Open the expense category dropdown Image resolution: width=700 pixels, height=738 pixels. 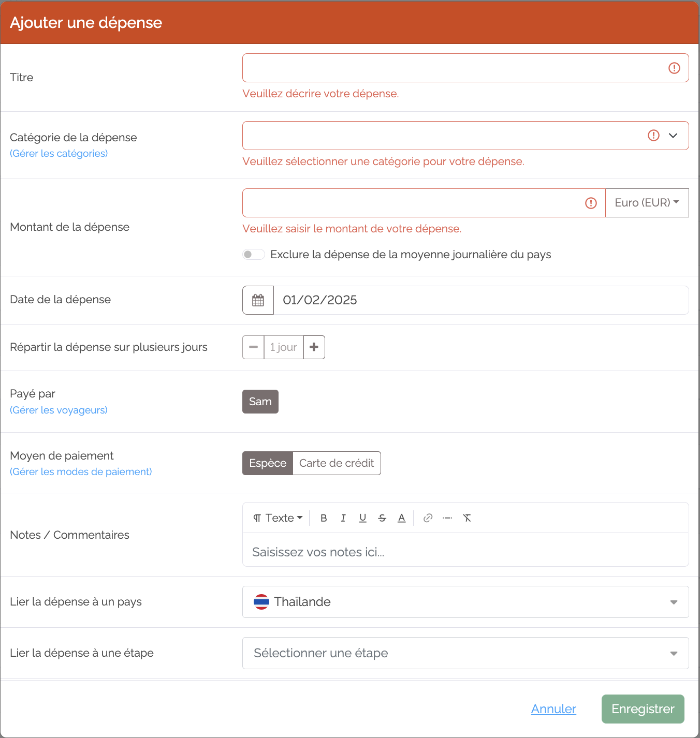click(465, 136)
